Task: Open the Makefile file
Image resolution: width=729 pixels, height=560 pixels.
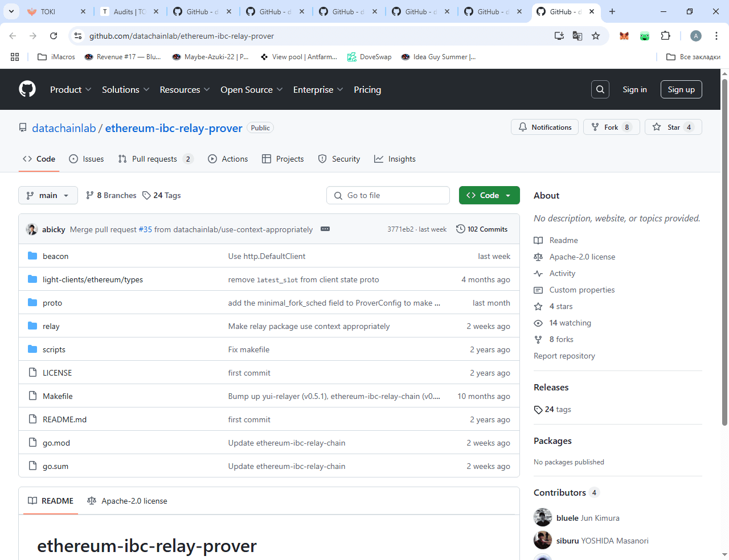Action: coord(58,396)
